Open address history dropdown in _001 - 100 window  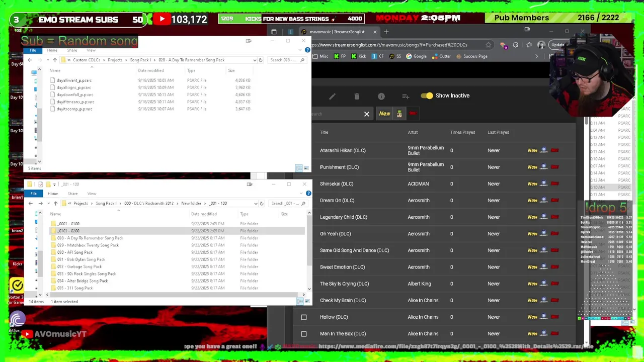(256, 203)
